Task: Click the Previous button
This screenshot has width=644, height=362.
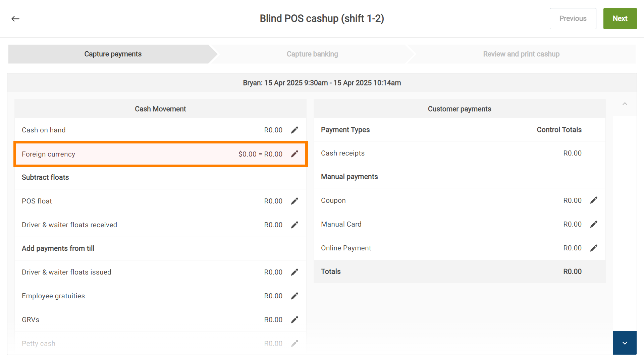Action: pyautogui.click(x=573, y=19)
